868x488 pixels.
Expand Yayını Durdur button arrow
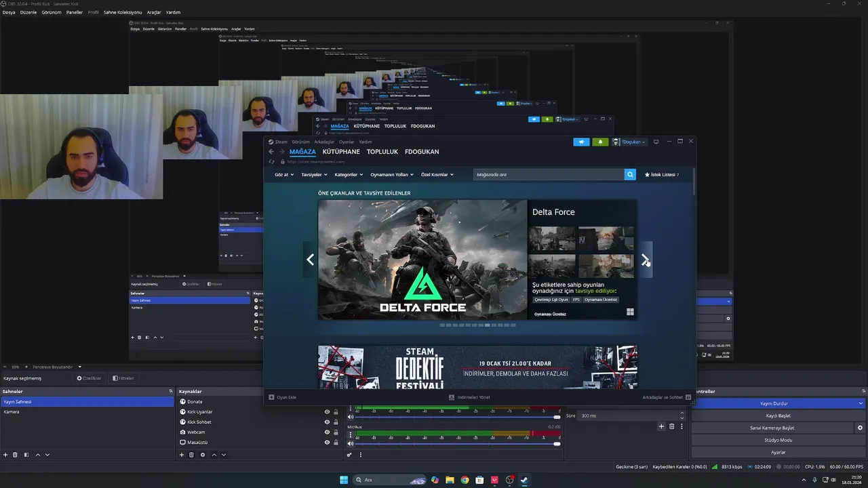point(861,403)
